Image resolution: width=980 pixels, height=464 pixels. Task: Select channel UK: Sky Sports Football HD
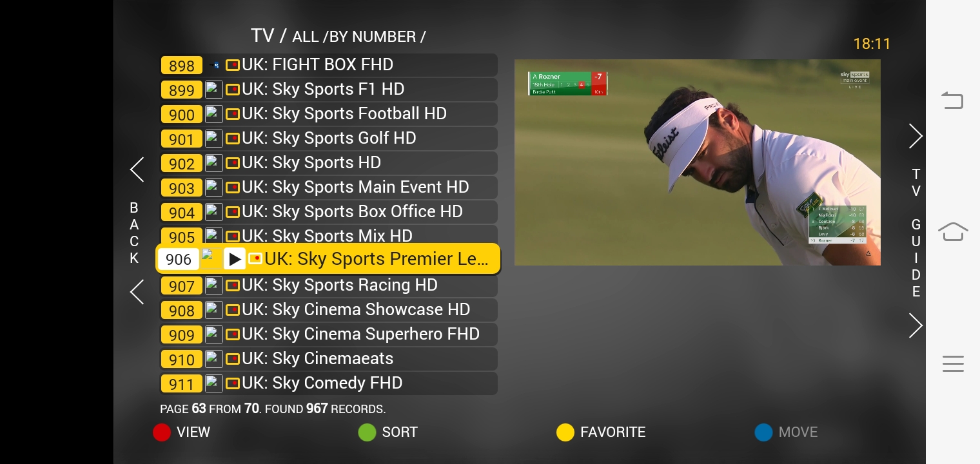tap(328, 114)
